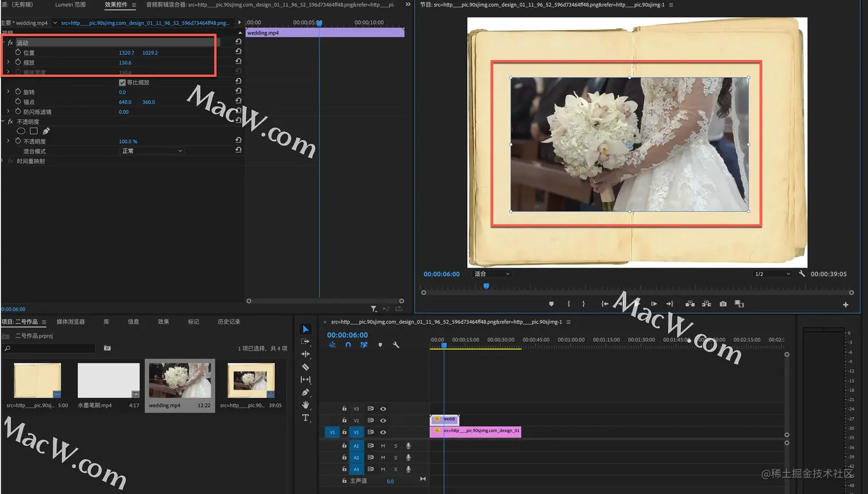
Task: Open the 混合模式 dropdown
Action: pyautogui.click(x=152, y=151)
